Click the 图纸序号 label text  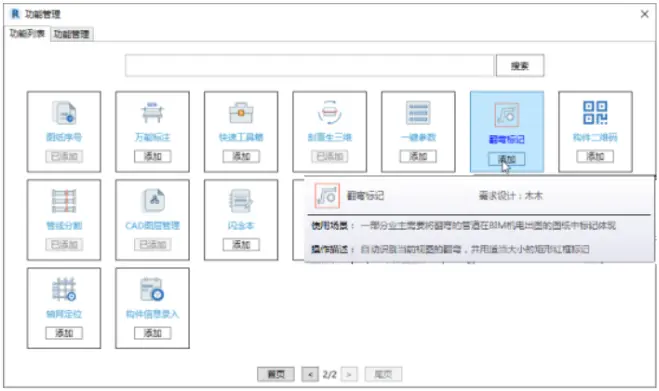coord(64,137)
